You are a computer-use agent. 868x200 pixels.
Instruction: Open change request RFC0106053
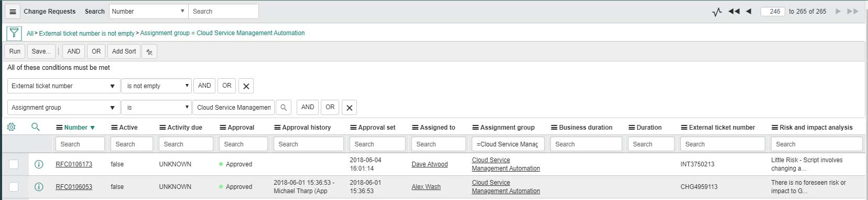click(x=74, y=187)
